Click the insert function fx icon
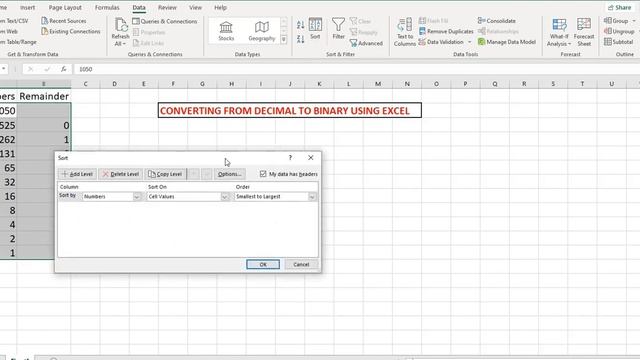This screenshot has width=640, height=360. pyautogui.click(x=64, y=69)
